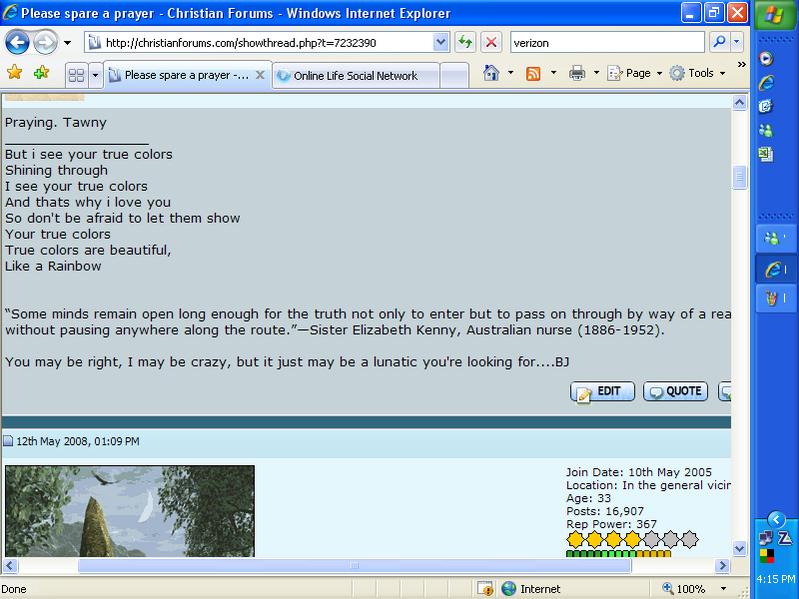This screenshot has height=599, width=799.
Task: Print the page with the printer icon
Action: pos(577,74)
